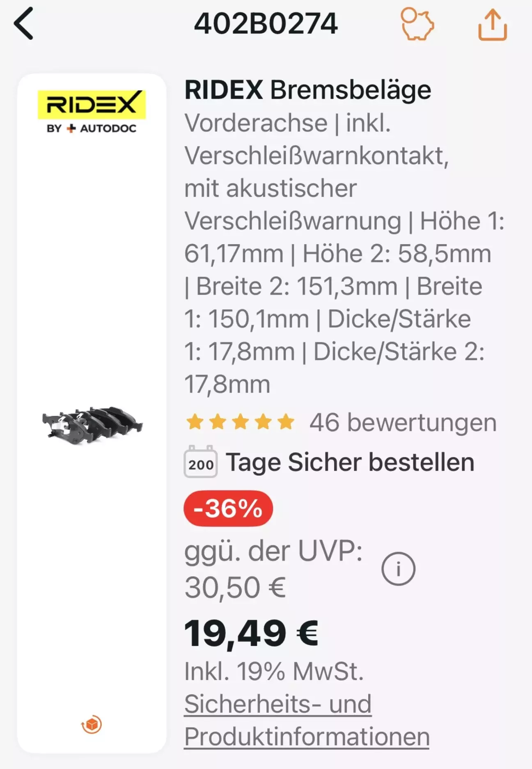
Task: Tap the 19,49 € price
Action: [x=251, y=633]
